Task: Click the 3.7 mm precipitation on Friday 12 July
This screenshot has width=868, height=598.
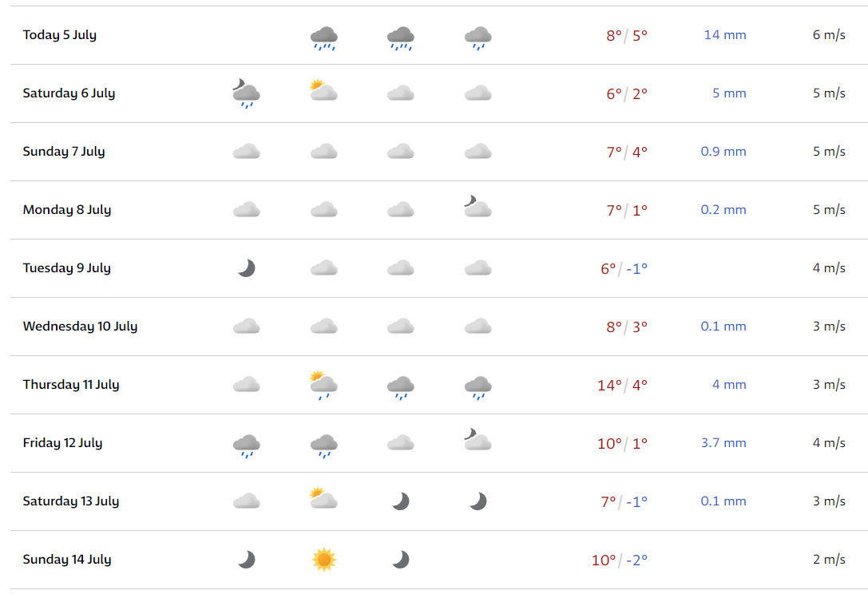Action: (x=723, y=443)
